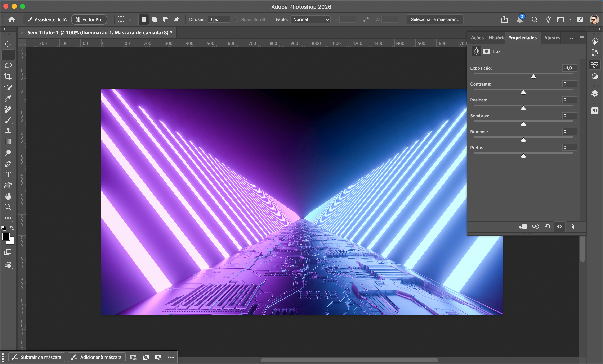Toggle clip to layer icon
This screenshot has height=364, width=603.
[x=523, y=227]
